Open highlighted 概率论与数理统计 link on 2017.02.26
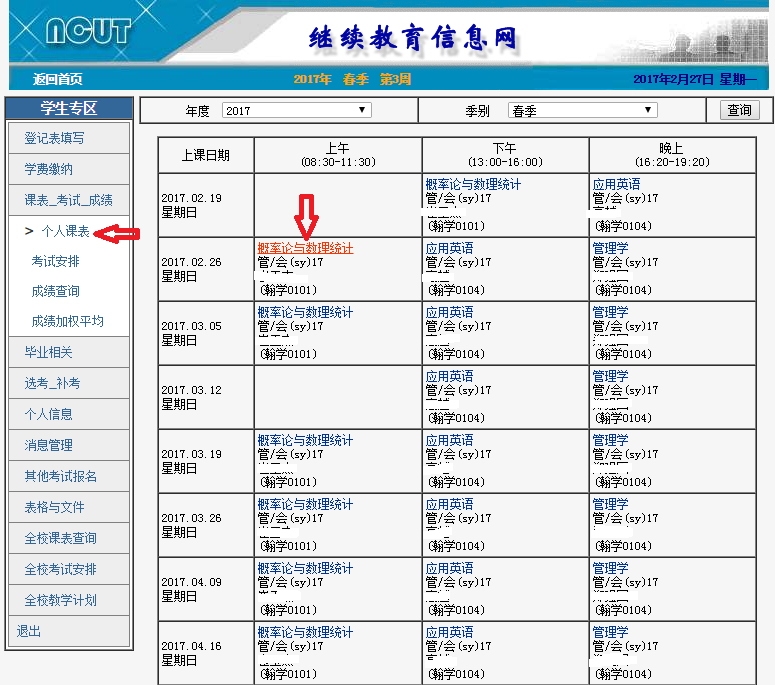The height and width of the screenshot is (685, 775). (x=305, y=248)
